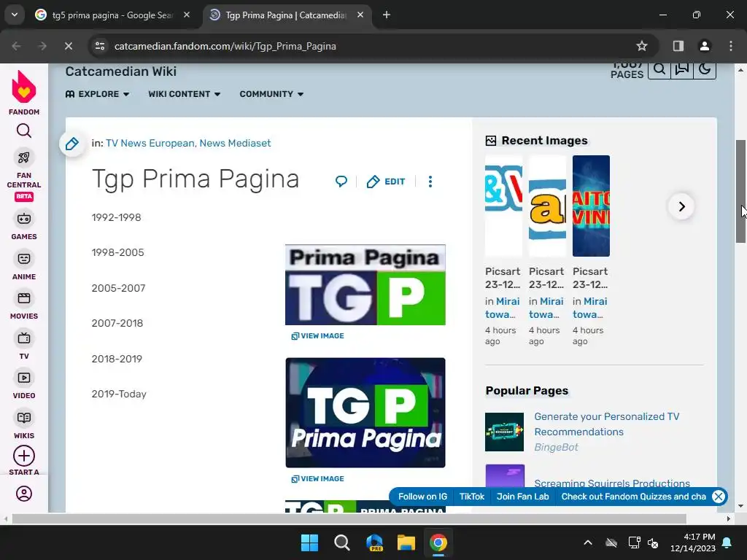The width and height of the screenshot is (747, 560).
Task: Switch to tg5 prima pagina Google tab
Action: 112,15
